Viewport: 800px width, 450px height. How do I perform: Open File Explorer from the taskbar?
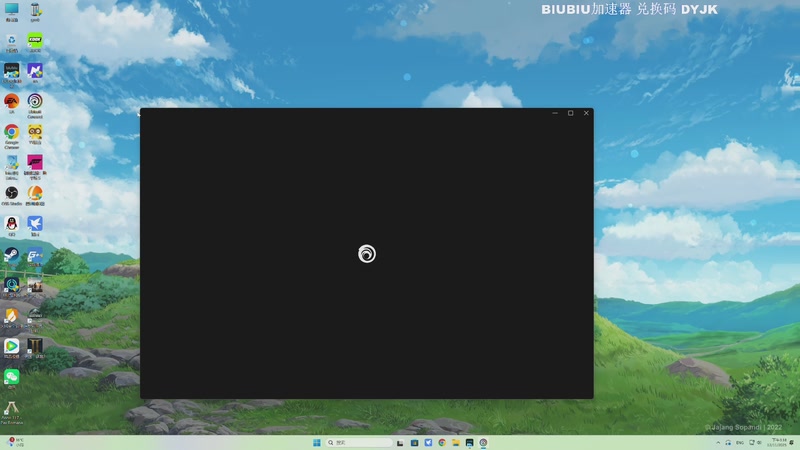[x=456, y=442]
